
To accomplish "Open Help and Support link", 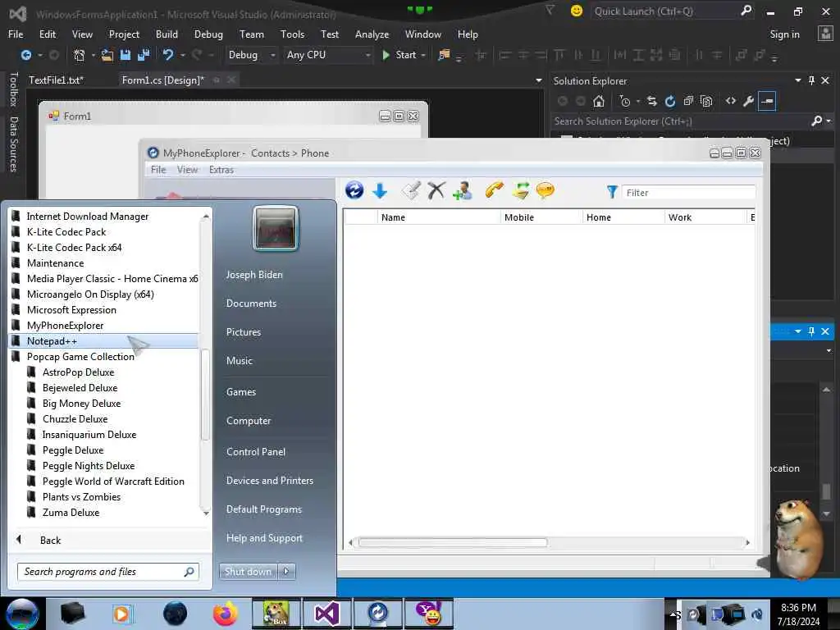I will pyautogui.click(x=264, y=538).
